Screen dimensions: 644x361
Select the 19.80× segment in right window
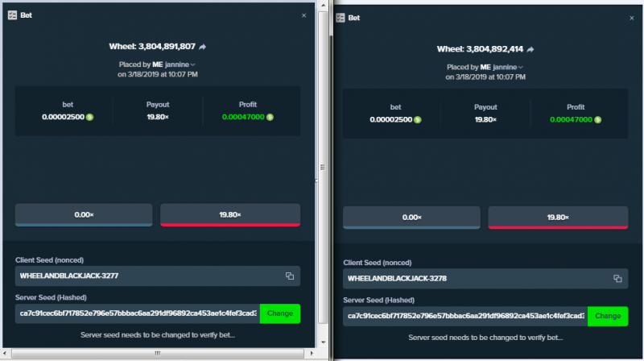558,217
